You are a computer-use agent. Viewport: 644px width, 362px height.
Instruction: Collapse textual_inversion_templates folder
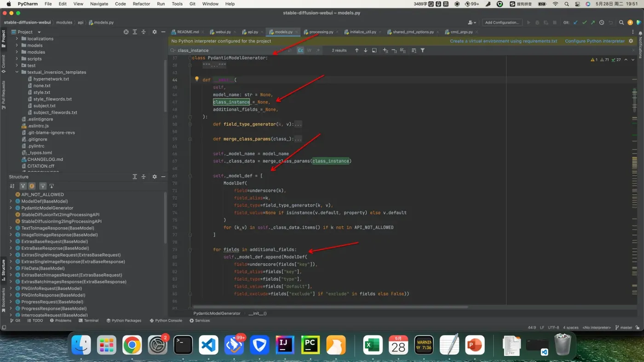(x=17, y=72)
